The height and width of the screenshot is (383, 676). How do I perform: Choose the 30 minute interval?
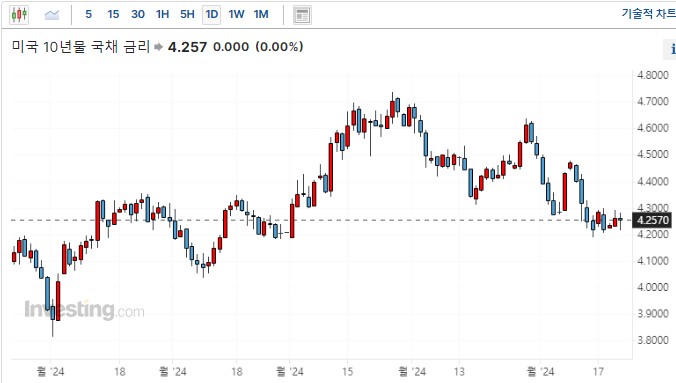tap(138, 14)
